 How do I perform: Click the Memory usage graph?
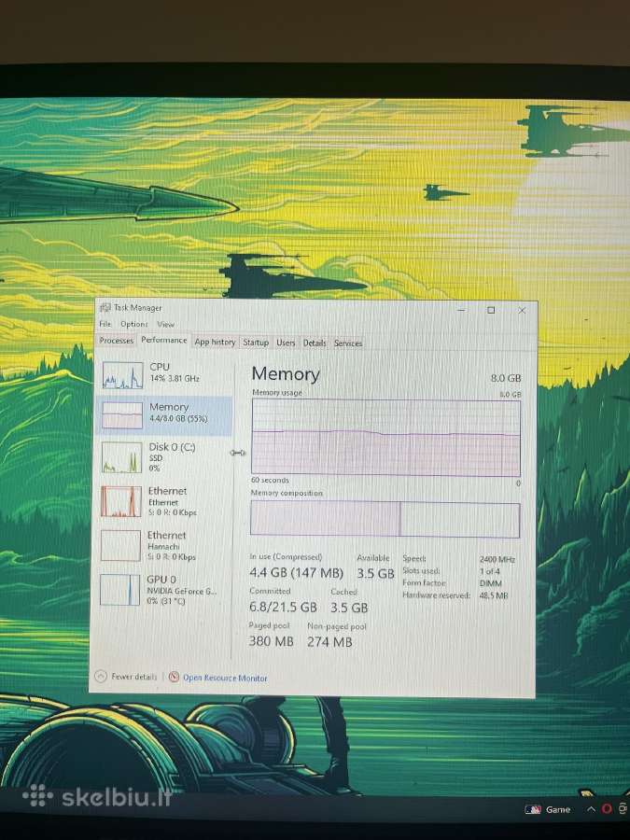[x=385, y=438]
